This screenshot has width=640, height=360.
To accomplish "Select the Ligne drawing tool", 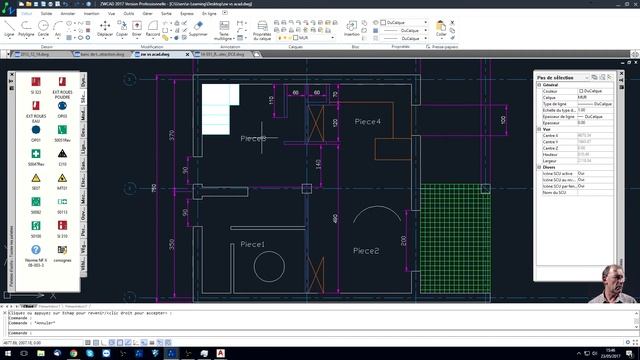I will (9, 29).
